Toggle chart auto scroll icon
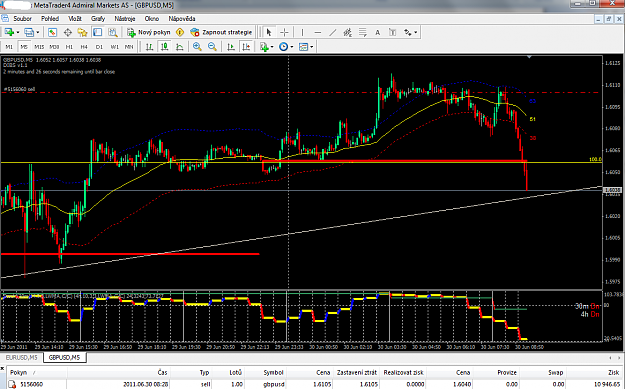This screenshot has width=625, height=389. [x=231, y=47]
